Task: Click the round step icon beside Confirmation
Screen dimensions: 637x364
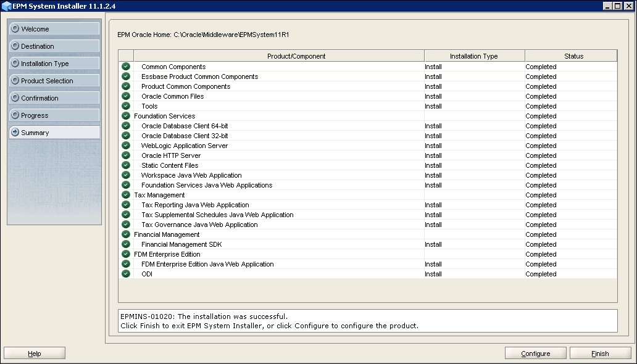Action: [15, 98]
